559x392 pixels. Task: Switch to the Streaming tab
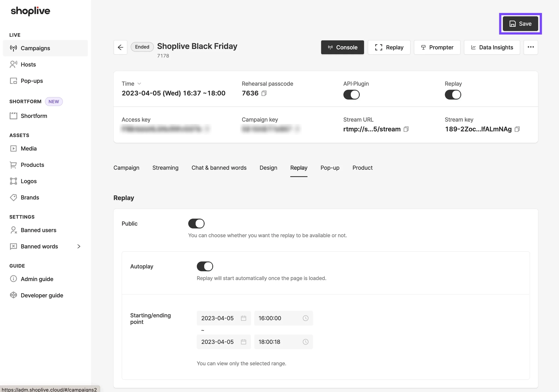[x=165, y=168]
